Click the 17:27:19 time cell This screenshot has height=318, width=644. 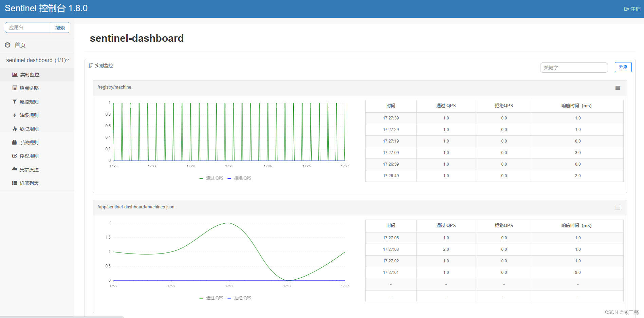pyautogui.click(x=391, y=141)
